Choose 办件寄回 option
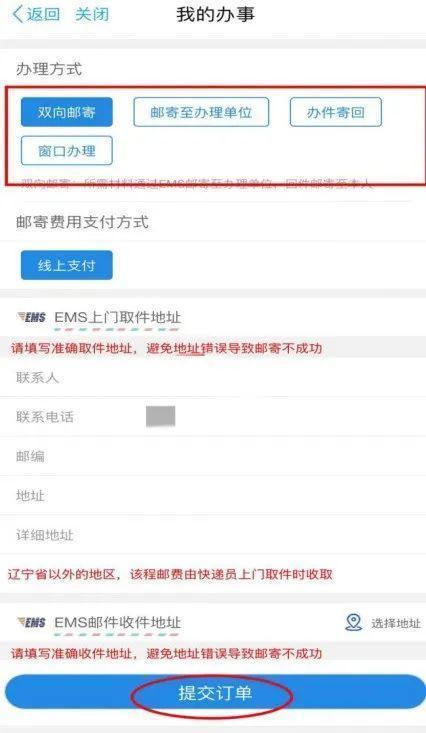The image size is (426, 733). [336, 112]
